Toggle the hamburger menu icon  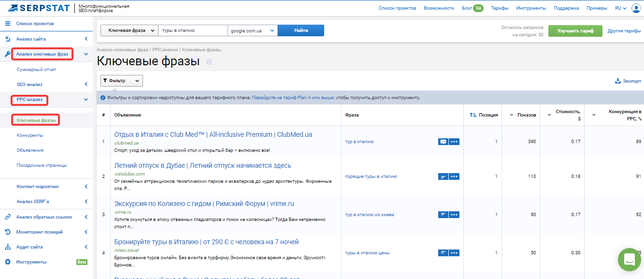[7, 23]
